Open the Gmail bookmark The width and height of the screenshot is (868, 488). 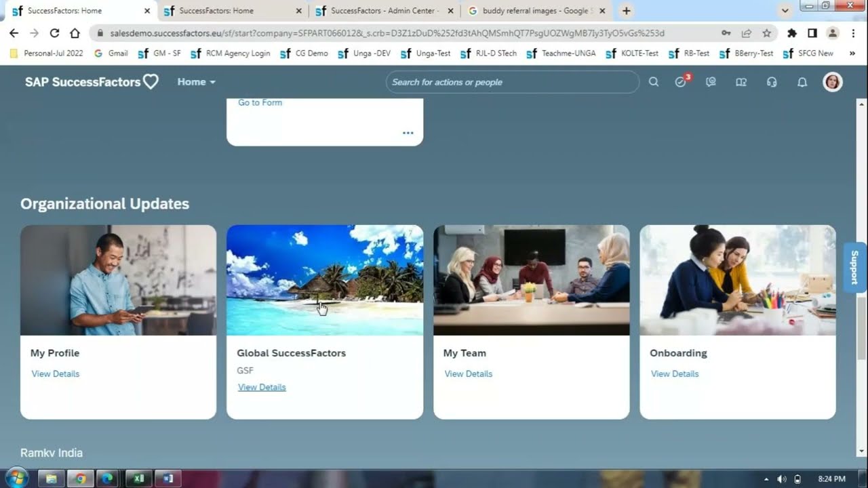(111, 53)
